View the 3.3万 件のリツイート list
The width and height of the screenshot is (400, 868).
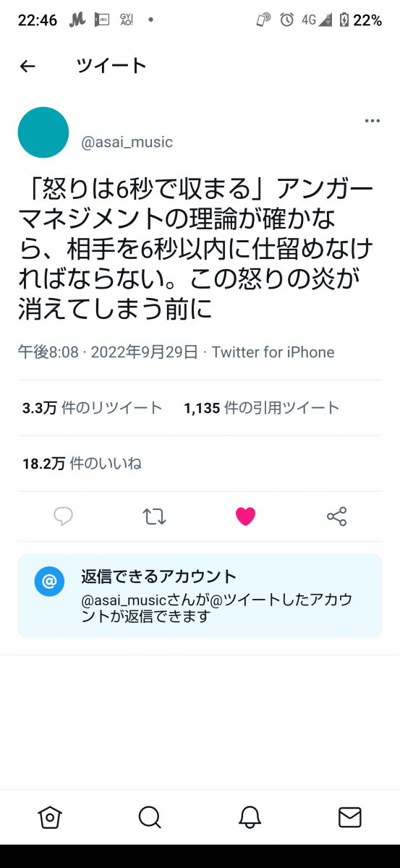tap(93, 408)
